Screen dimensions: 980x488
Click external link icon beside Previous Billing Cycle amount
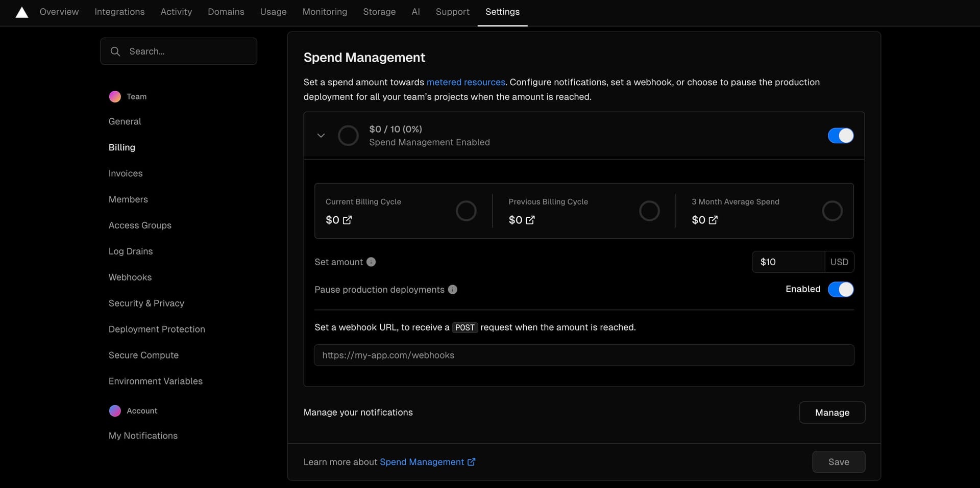click(531, 220)
